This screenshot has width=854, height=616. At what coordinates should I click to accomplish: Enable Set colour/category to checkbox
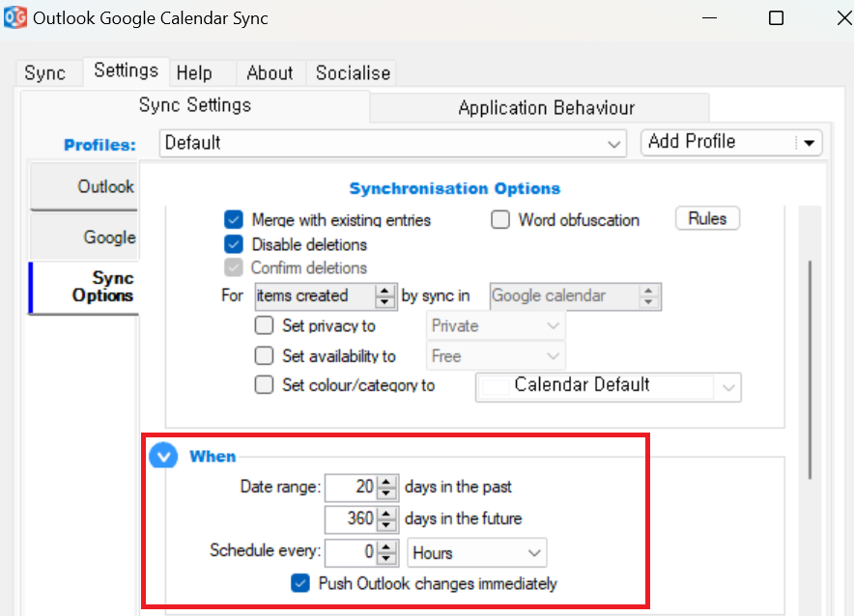coord(264,384)
